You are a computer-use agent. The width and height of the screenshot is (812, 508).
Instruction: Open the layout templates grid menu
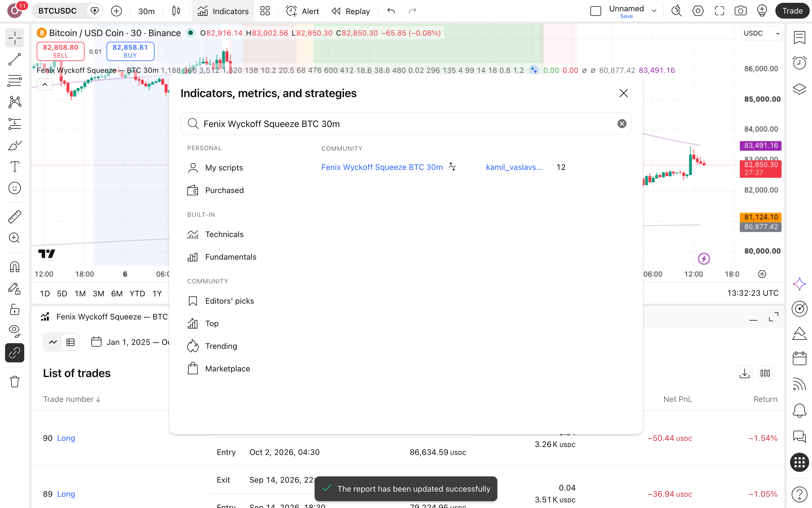tap(265, 11)
